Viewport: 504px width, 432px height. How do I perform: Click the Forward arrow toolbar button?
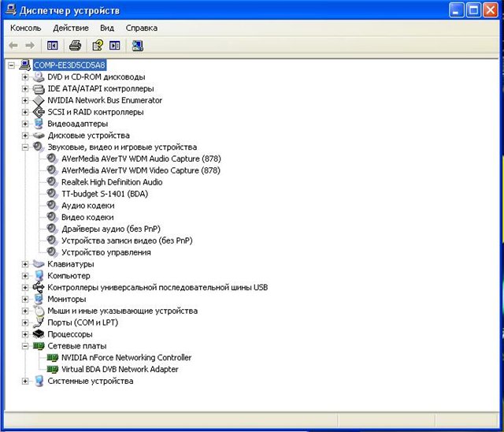30,46
